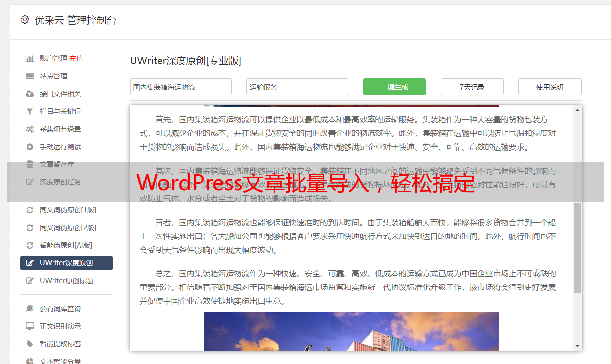
Task: Click the 手动运行测试 play icon
Action: coord(30,147)
